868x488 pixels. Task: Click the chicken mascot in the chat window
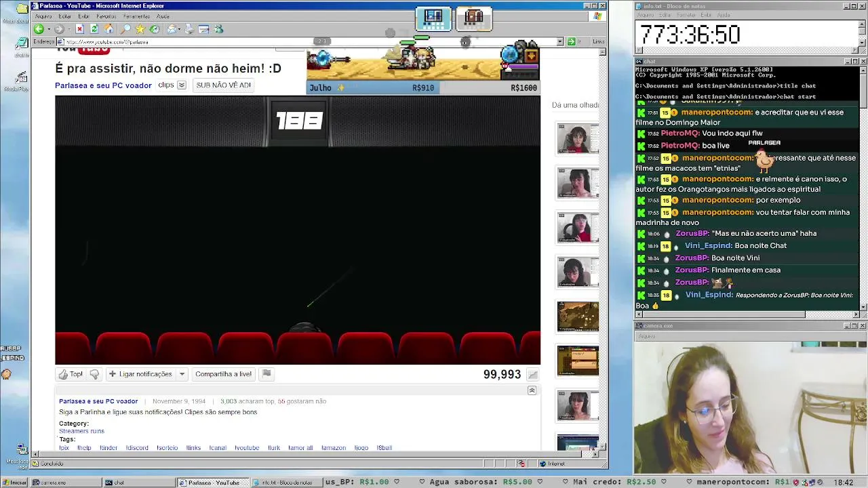pyautogui.click(x=765, y=160)
